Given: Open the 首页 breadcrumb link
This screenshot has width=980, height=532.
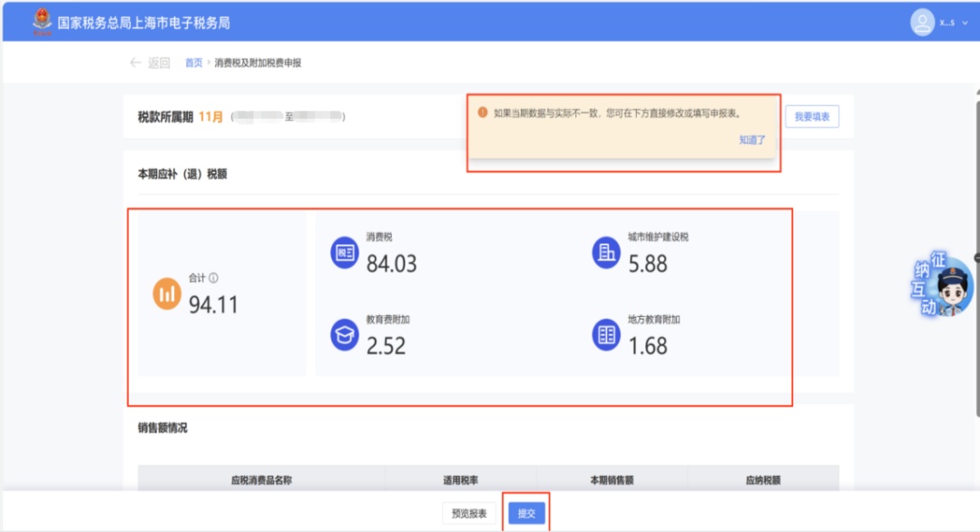Looking at the screenshot, I should click(x=193, y=63).
